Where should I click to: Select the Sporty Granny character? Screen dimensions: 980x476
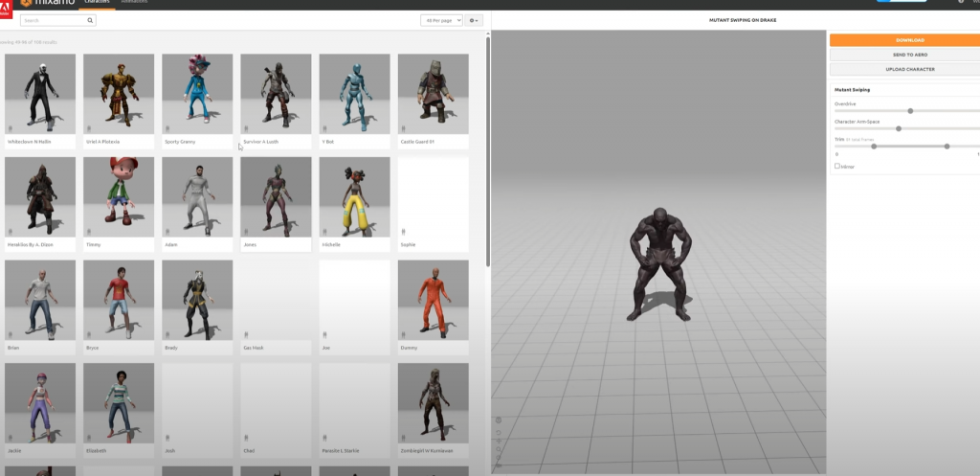click(x=197, y=101)
